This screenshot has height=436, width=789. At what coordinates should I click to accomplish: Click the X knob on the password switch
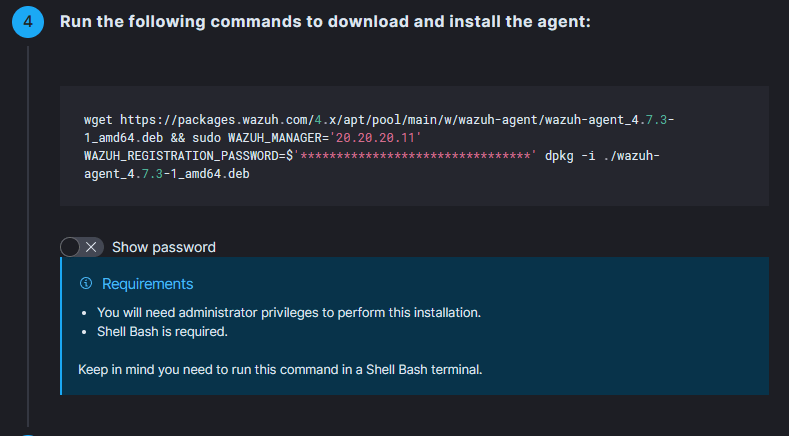[x=91, y=247]
